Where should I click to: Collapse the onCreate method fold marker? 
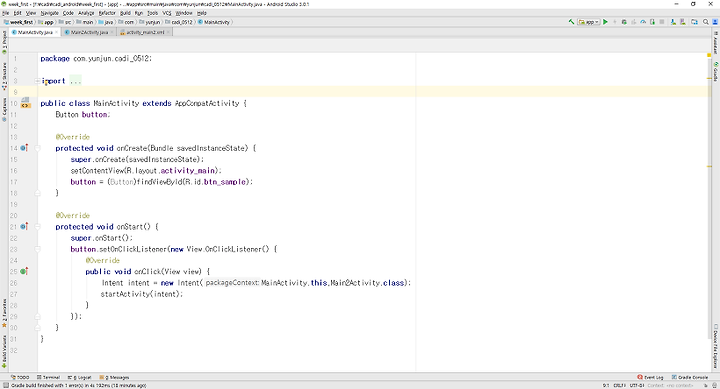click(38, 148)
